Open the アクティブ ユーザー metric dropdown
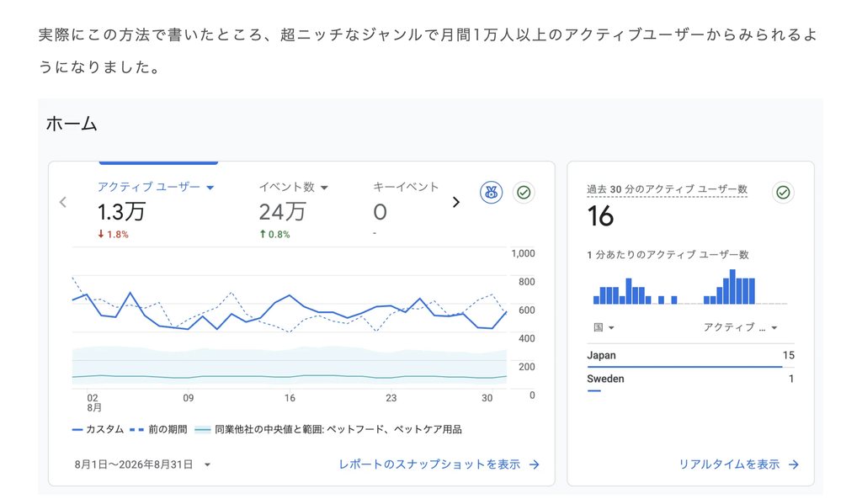This screenshot has width=862, height=504. point(156,188)
